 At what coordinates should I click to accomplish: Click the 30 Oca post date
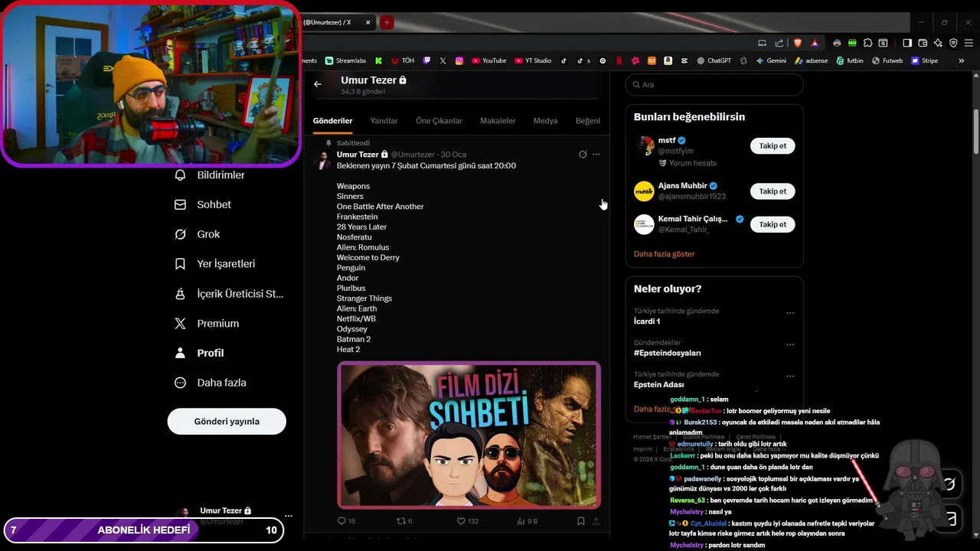pos(453,155)
